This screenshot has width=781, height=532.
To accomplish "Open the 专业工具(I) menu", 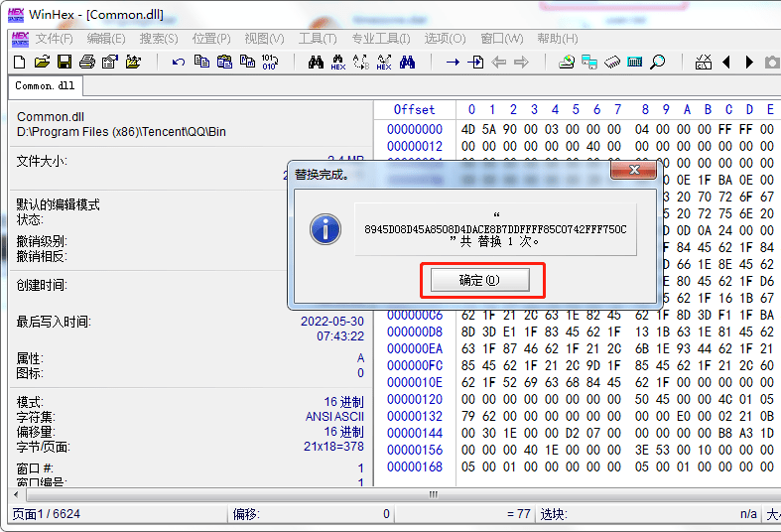I will click(381, 39).
